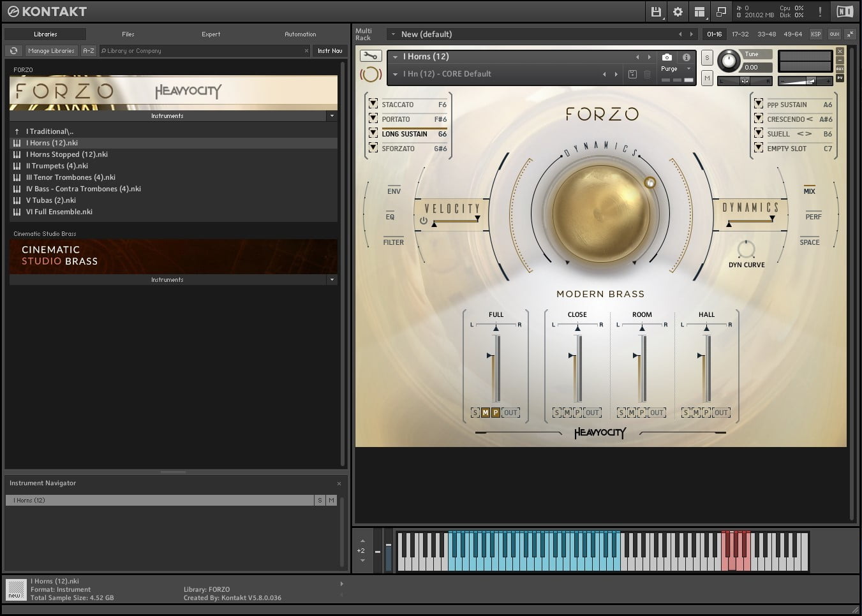Expand the Cinematic Studio Brass Instruments list

click(332, 279)
